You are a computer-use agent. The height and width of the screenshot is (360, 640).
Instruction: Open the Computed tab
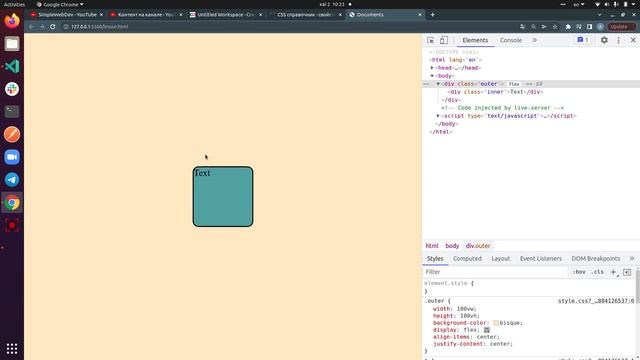click(467, 258)
